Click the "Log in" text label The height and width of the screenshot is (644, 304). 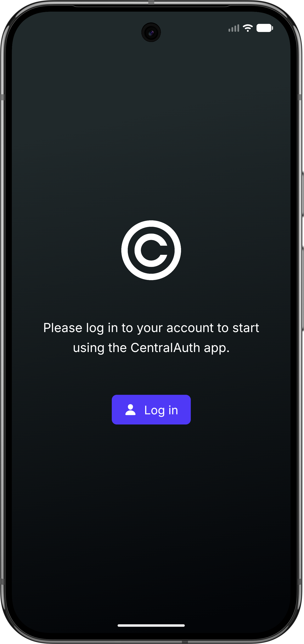pyautogui.click(x=161, y=410)
